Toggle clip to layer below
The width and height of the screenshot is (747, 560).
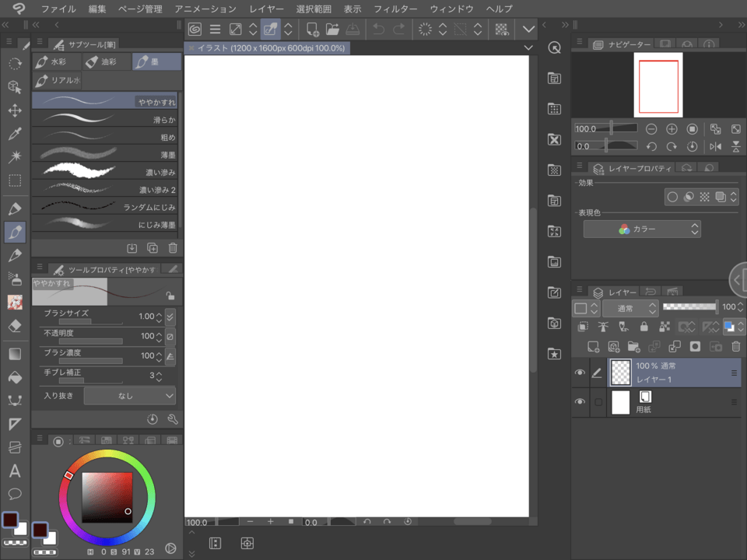click(583, 326)
